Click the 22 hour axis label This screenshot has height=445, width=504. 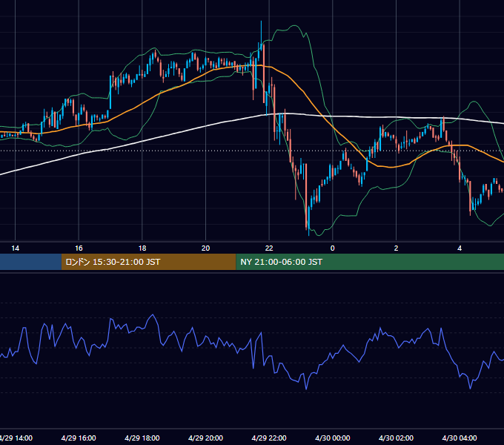269,248
